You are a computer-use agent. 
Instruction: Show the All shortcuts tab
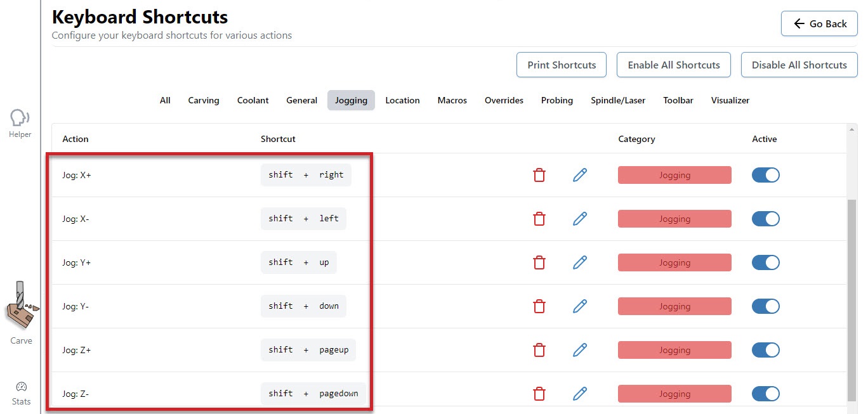[165, 100]
